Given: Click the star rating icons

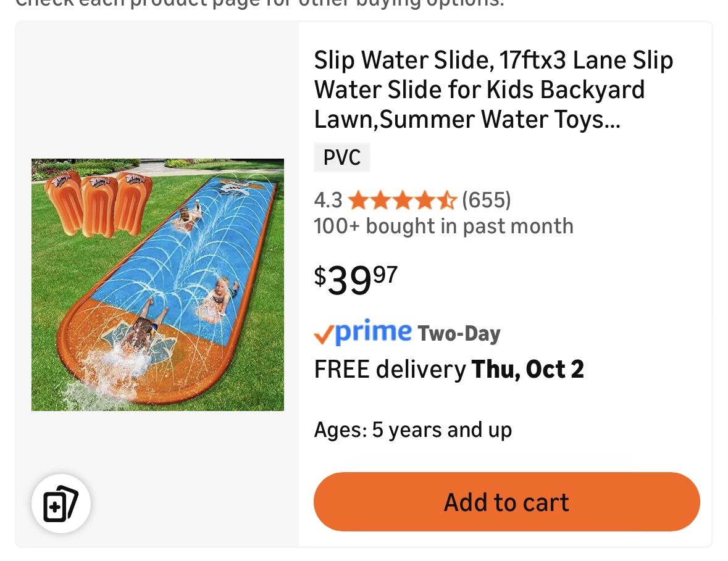Looking at the screenshot, I should click(x=402, y=200).
